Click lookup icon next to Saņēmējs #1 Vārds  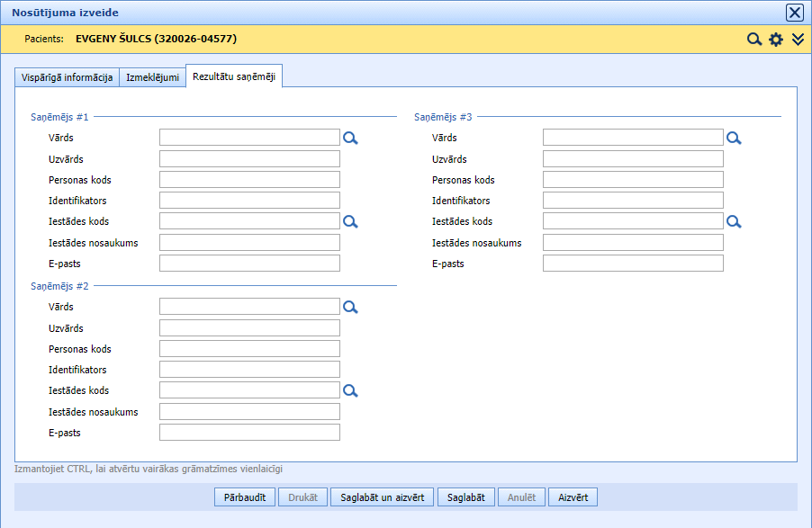click(351, 138)
